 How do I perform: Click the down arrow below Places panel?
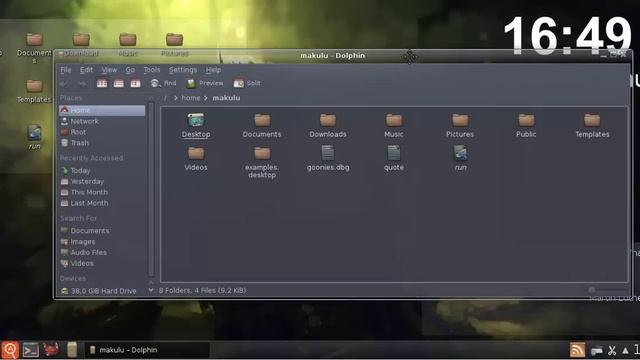coord(151,290)
